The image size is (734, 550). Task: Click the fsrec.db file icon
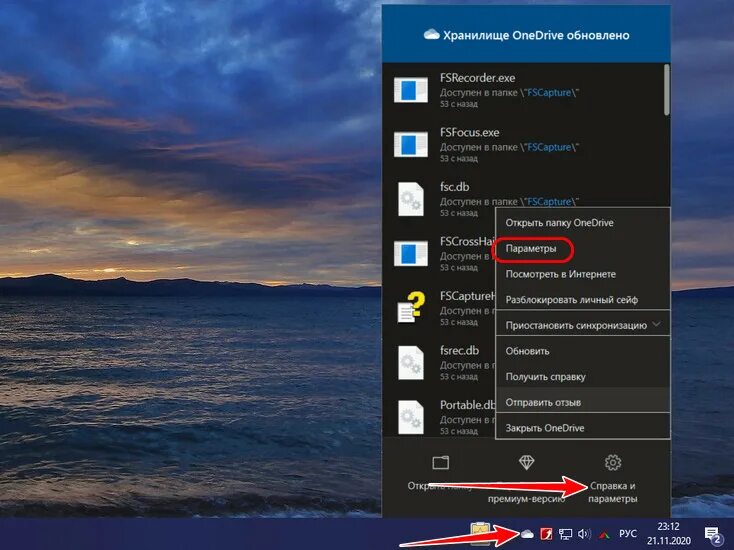411,362
